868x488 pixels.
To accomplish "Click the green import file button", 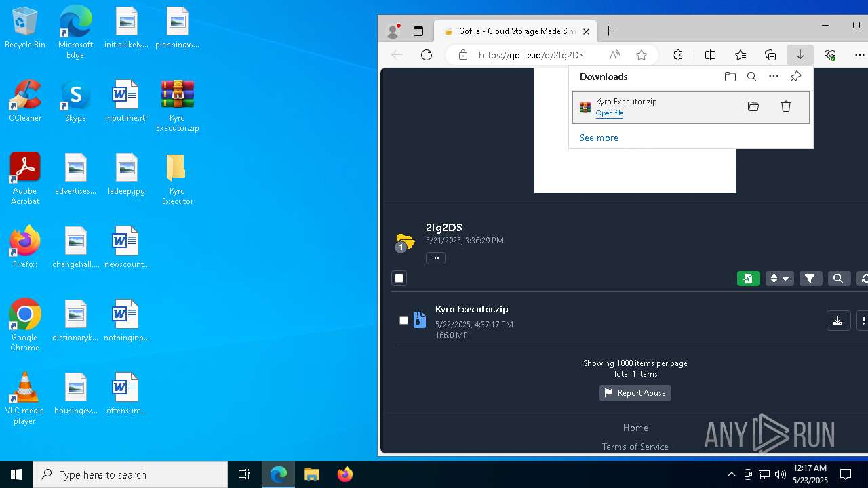I will click(749, 279).
